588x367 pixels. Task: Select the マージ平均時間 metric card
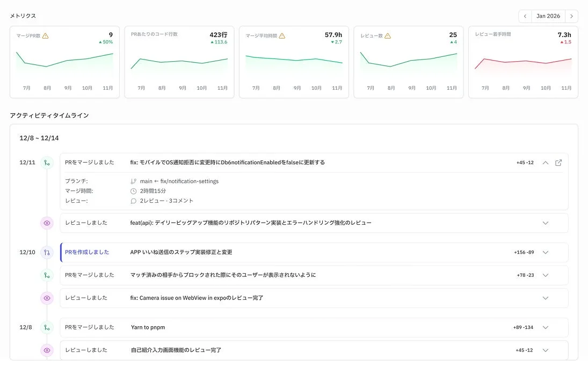coord(294,62)
